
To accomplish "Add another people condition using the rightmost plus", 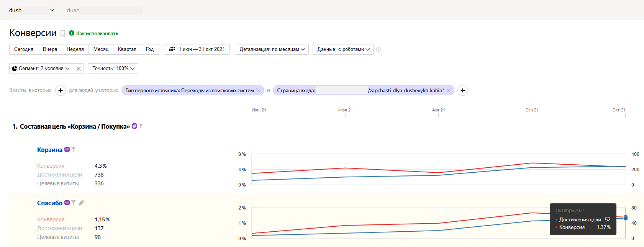I will click(463, 90).
